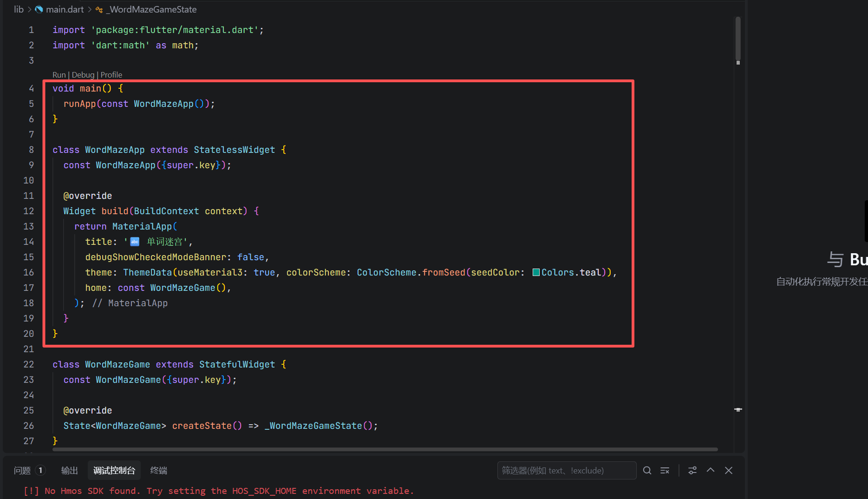Click createState method on line 26
Viewport: 868px width, 499px height.
202,426
